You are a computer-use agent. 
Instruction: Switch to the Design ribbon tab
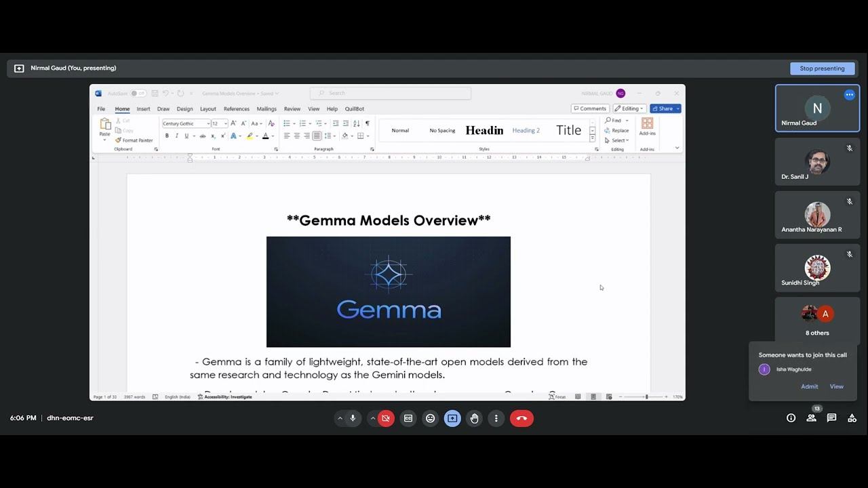point(184,108)
